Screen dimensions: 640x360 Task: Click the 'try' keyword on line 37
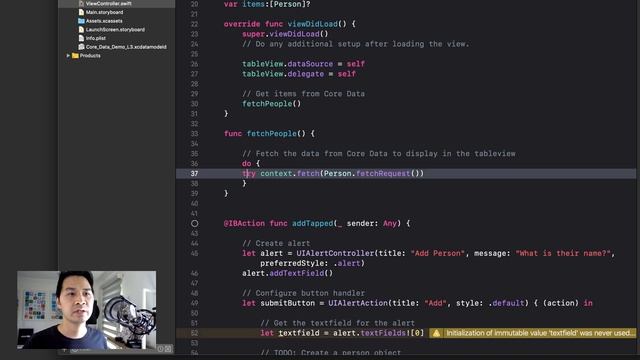[x=249, y=173]
